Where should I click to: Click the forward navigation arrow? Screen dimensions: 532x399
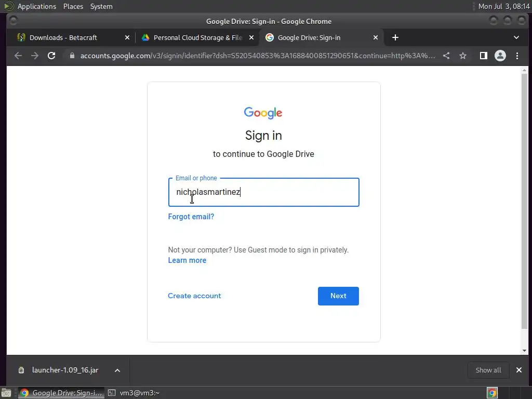(x=35, y=56)
